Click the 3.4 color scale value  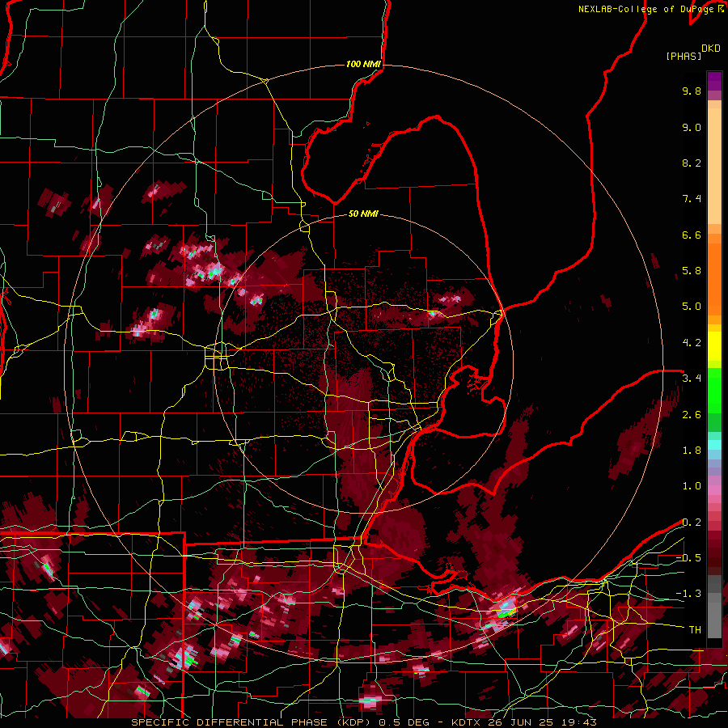point(692,379)
